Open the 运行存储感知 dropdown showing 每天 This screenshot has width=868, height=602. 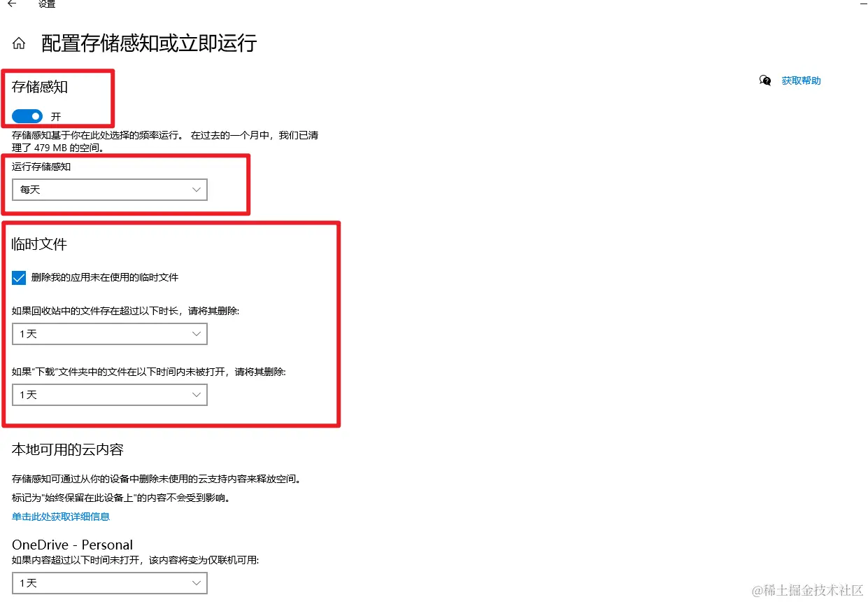[110, 190]
